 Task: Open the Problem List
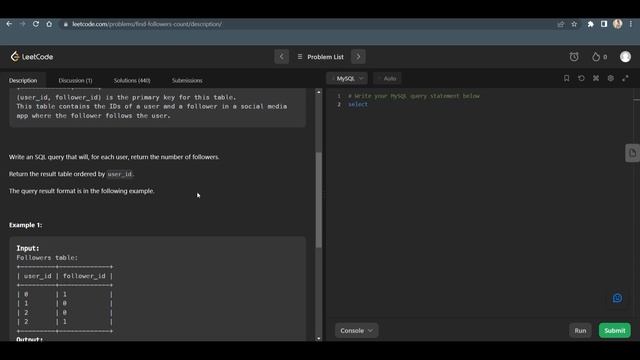[320, 57]
